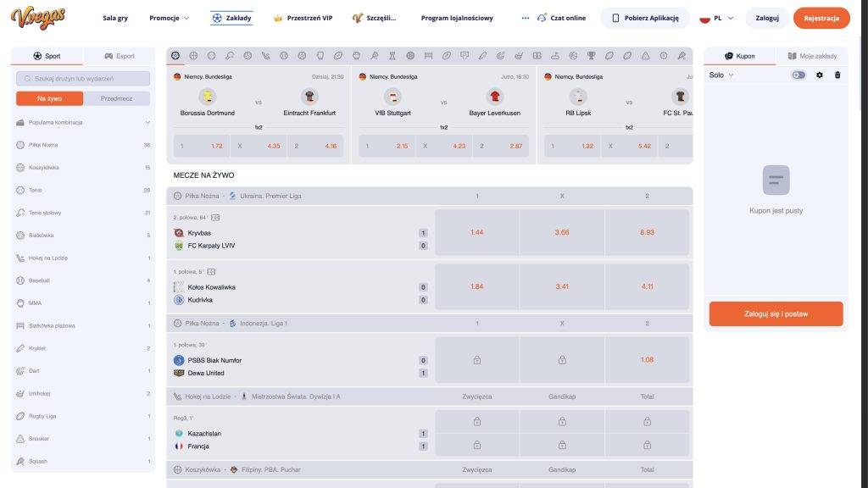Open Czat online support
Image resolution: width=868 pixels, height=488 pixels.
click(x=561, y=18)
